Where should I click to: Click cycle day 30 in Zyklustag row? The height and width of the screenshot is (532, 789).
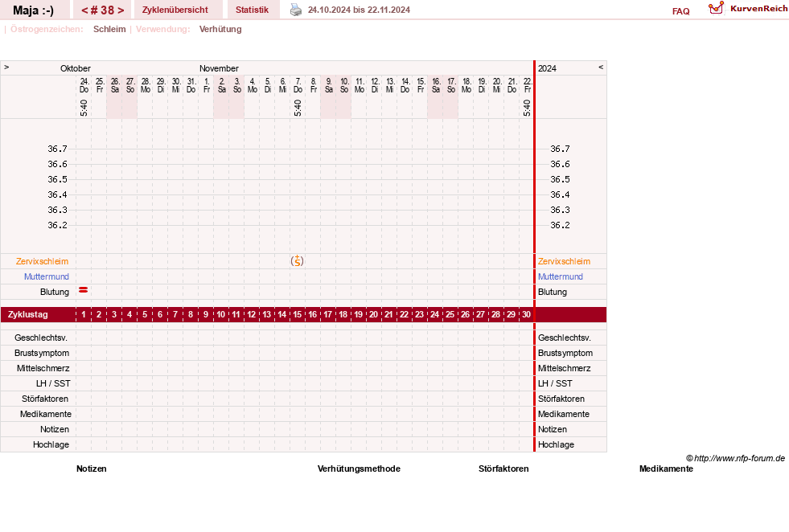click(x=526, y=314)
